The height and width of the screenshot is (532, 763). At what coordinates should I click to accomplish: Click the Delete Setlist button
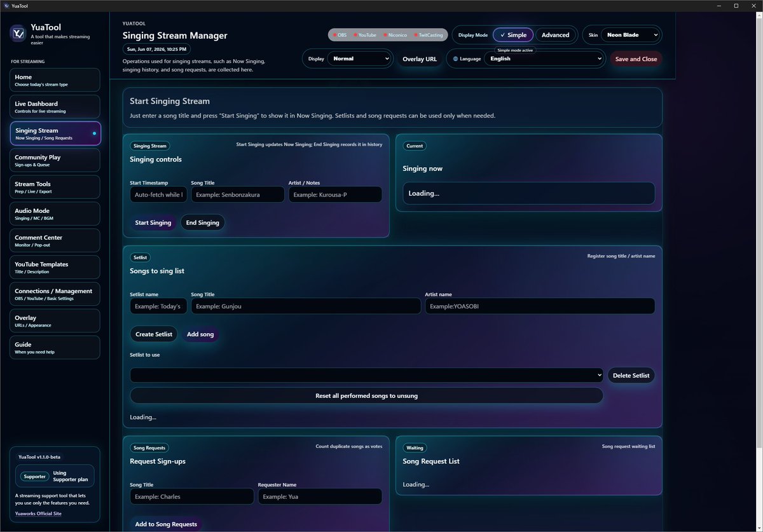pos(631,375)
